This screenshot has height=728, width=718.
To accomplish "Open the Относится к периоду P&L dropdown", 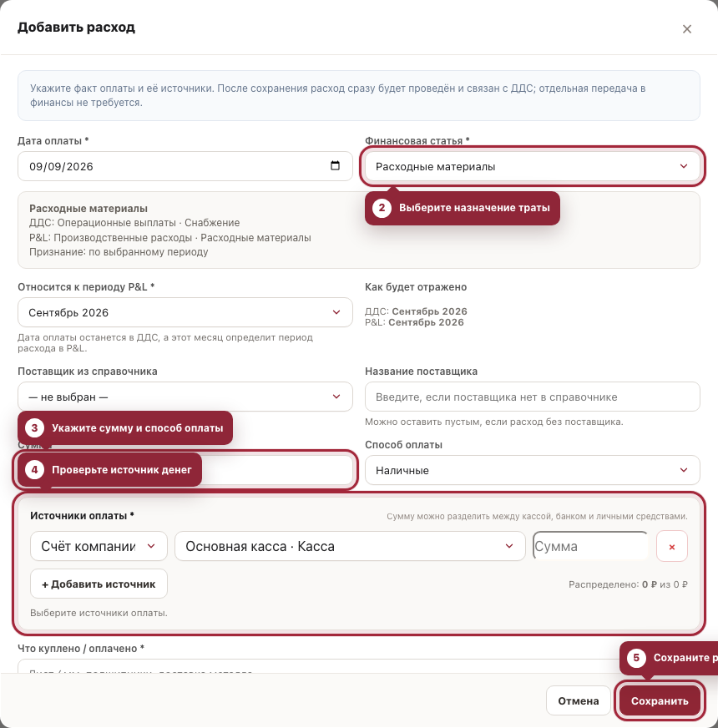I will [x=185, y=312].
